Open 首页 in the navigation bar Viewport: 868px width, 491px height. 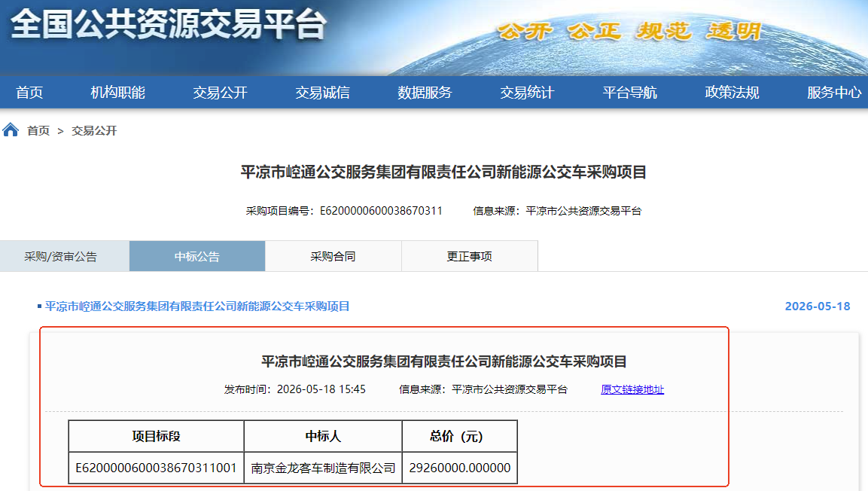click(x=29, y=93)
